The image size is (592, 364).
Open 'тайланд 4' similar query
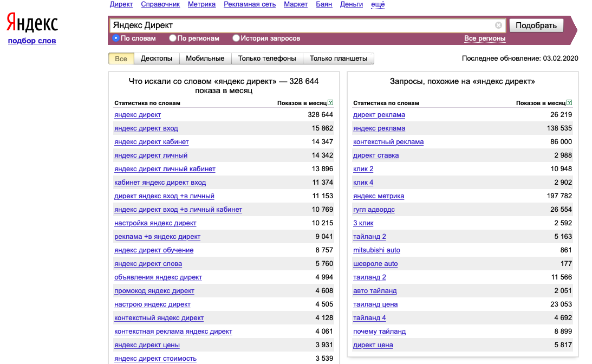(x=369, y=318)
